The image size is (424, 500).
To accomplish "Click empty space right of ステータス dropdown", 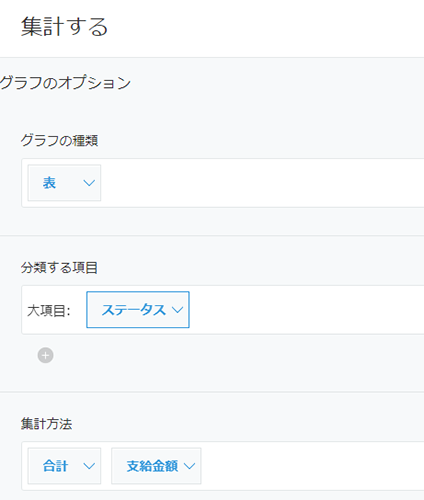I will point(307,310).
